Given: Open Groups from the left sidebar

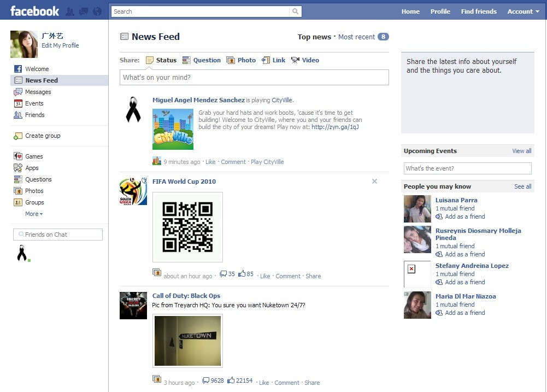Looking at the screenshot, I should point(34,202).
